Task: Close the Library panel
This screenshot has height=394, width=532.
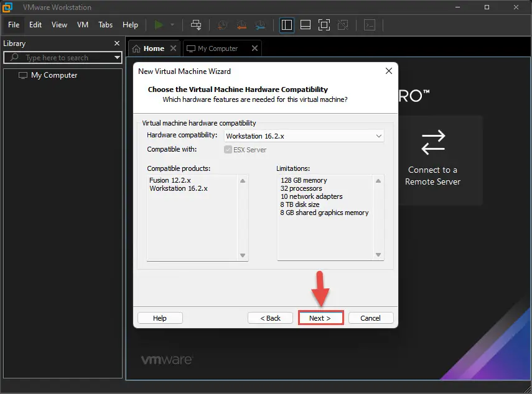Action: coord(117,43)
